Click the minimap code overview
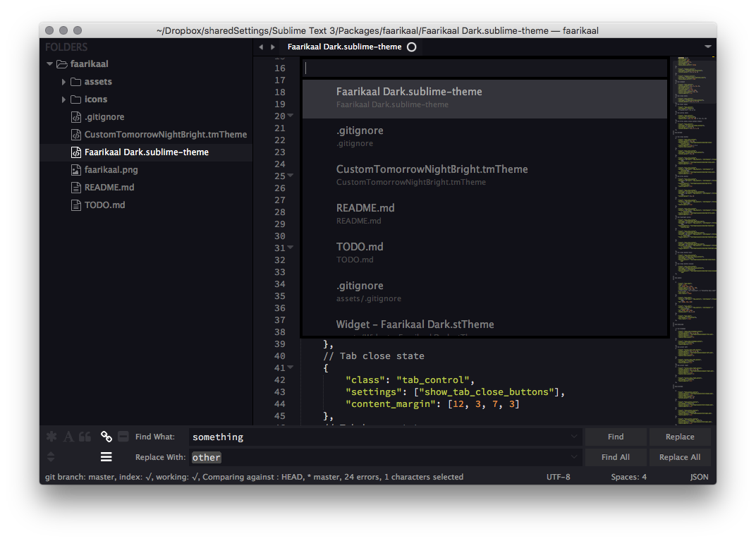The width and height of the screenshot is (756, 541). tap(695, 240)
